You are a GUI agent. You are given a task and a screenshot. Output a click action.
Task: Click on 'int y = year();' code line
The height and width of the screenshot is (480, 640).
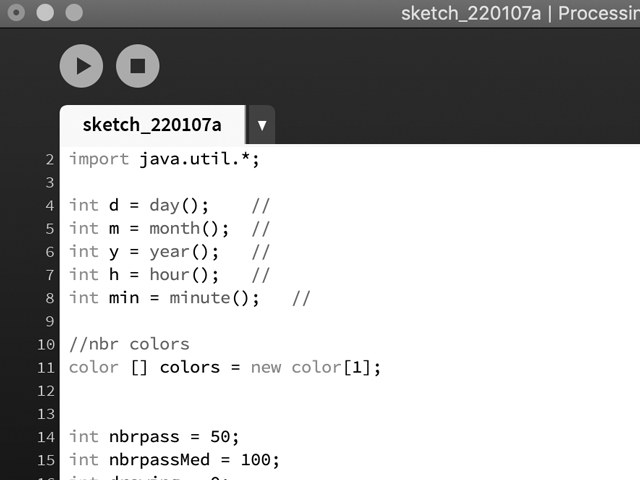144,252
